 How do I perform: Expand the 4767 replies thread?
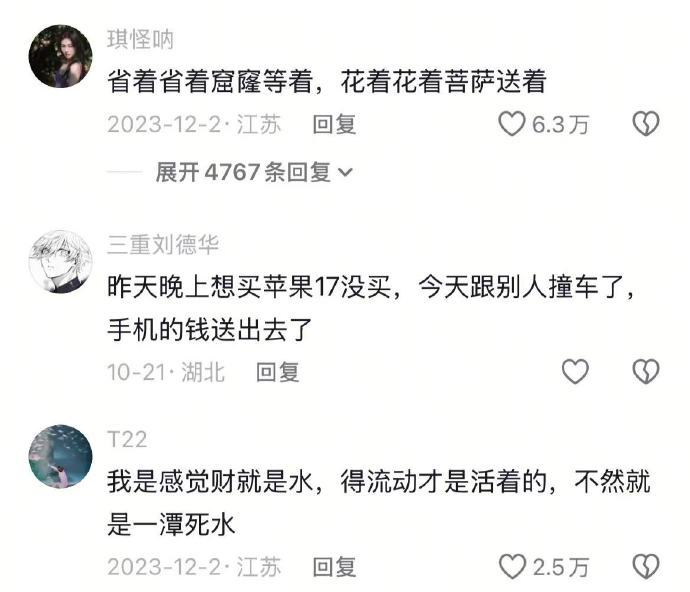coord(254,172)
